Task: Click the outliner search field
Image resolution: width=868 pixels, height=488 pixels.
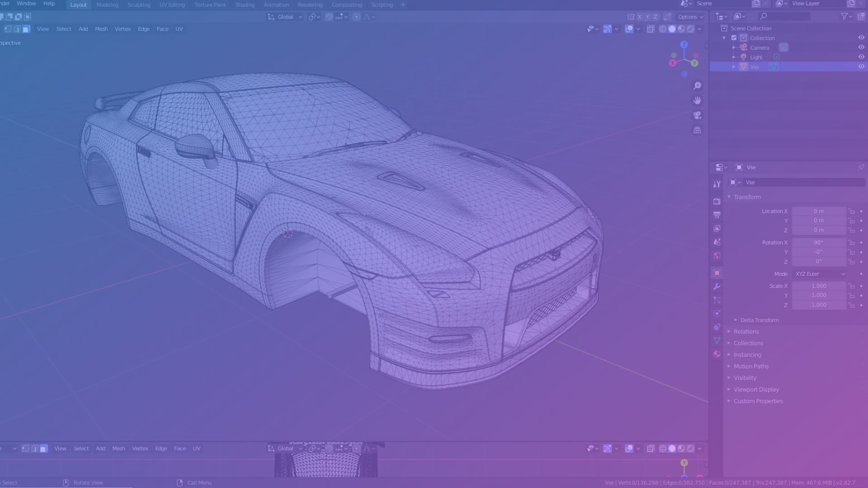Action: (x=784, y=17)
